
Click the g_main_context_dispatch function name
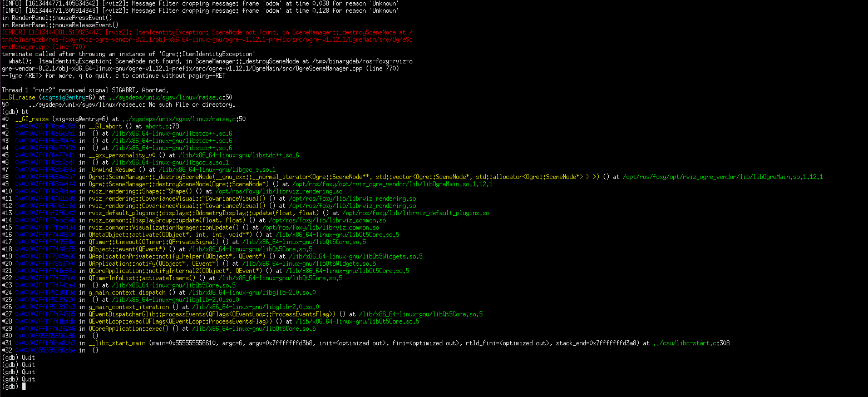pyautogui.click(x=128, y=292)
